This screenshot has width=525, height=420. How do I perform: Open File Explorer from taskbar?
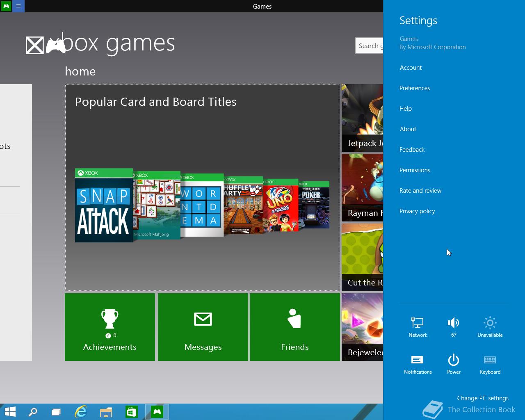(106, 412)
